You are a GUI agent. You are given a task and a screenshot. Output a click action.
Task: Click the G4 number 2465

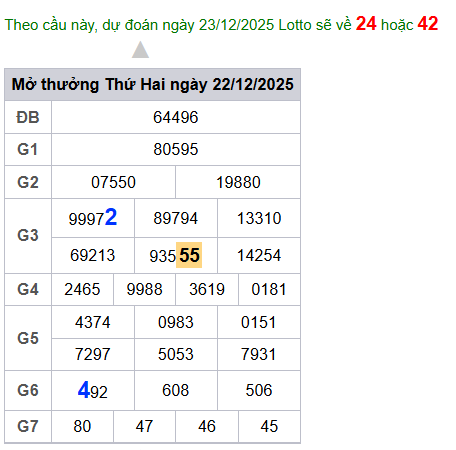point(82,289)
